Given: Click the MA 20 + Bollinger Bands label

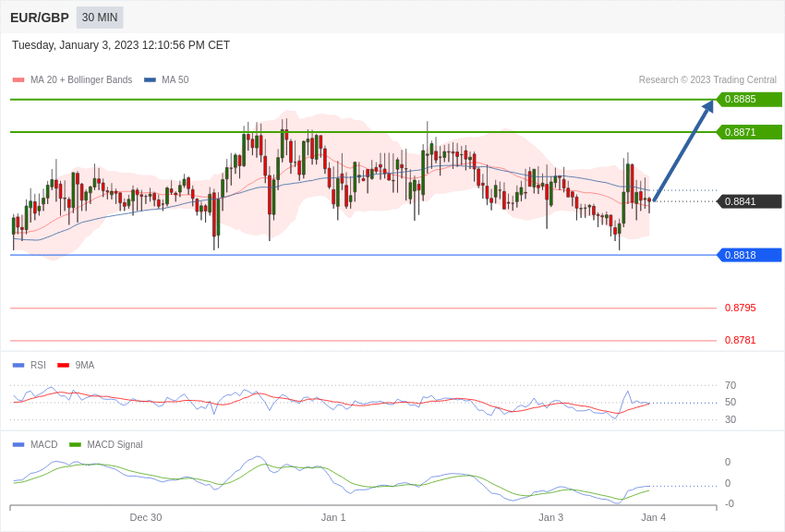Looking at the screenshot, I should pyautogui.click(x=81, y=79).
